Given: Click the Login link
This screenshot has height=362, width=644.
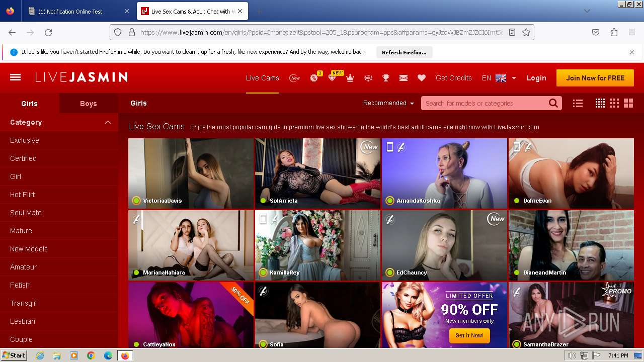Looking at the screenshot, I should coord(536,78).
